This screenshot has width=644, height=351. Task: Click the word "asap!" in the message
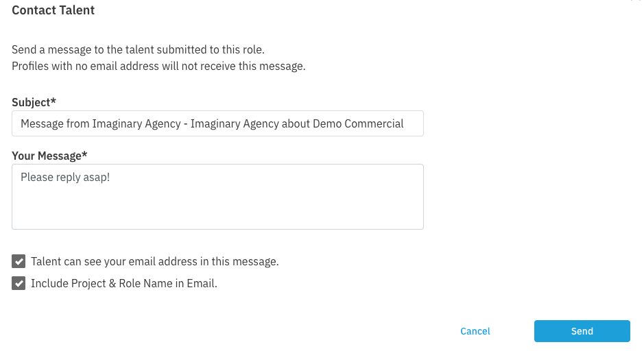point(95,177)
